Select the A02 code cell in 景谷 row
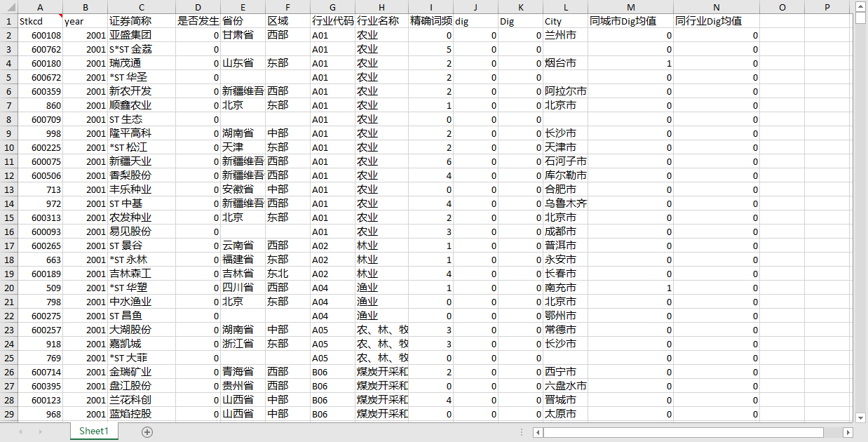The width and height of the screenshot is (868, 442). [332, 246]
